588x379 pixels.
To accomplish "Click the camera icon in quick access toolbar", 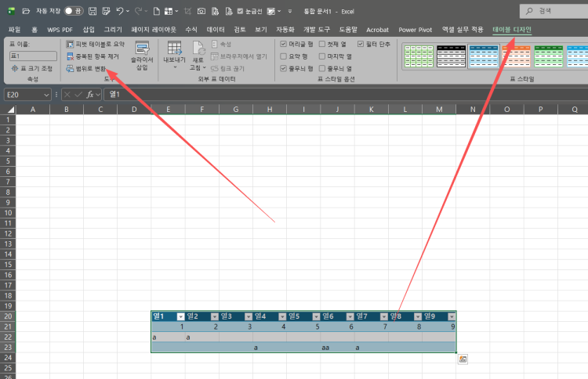I will pyautogui.click(x=201, y=12).
